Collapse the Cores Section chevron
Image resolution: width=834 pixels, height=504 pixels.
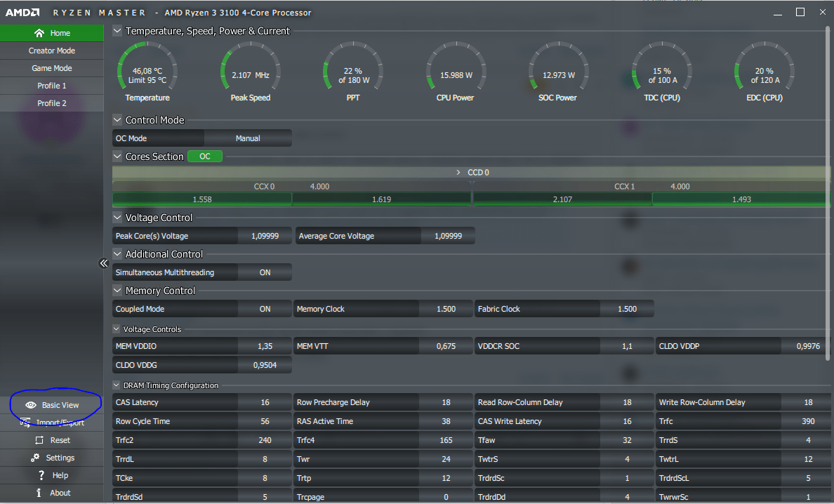click(117, 157)
